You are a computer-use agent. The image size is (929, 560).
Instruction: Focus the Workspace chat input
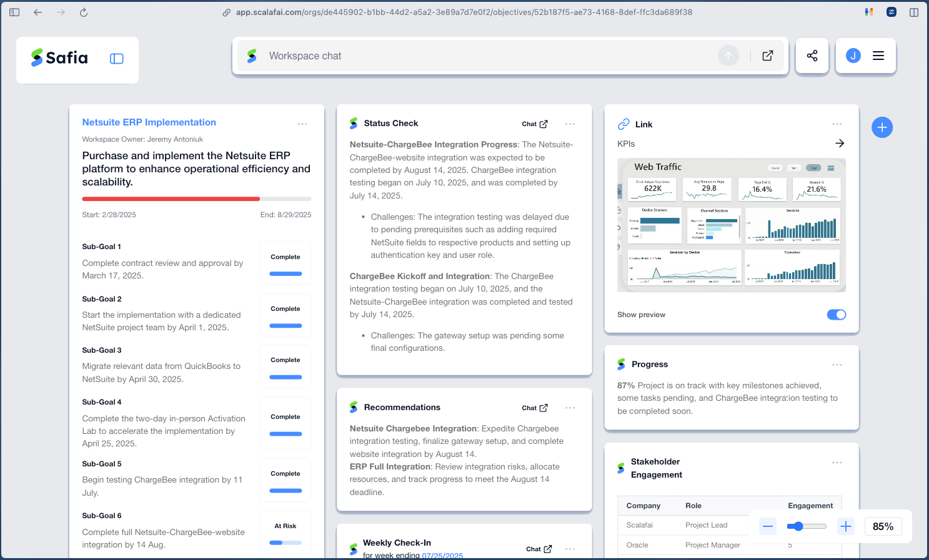click(487, 56)
